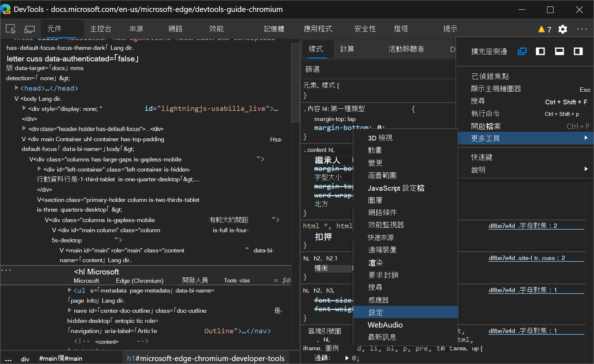Open 網路條件 Network conditions tool
594x364 pixels.
[x=405, y=213]
